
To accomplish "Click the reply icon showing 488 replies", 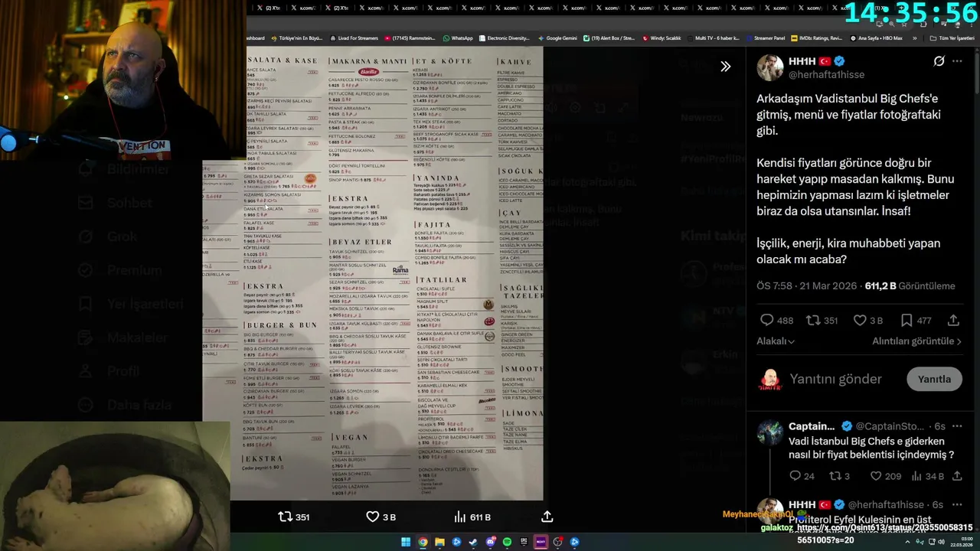I will tap(767, 321).
